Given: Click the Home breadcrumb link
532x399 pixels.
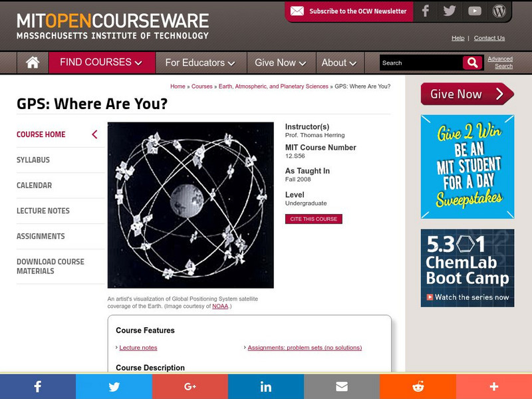Looking at the screenshot, I should tap(178, 86).
